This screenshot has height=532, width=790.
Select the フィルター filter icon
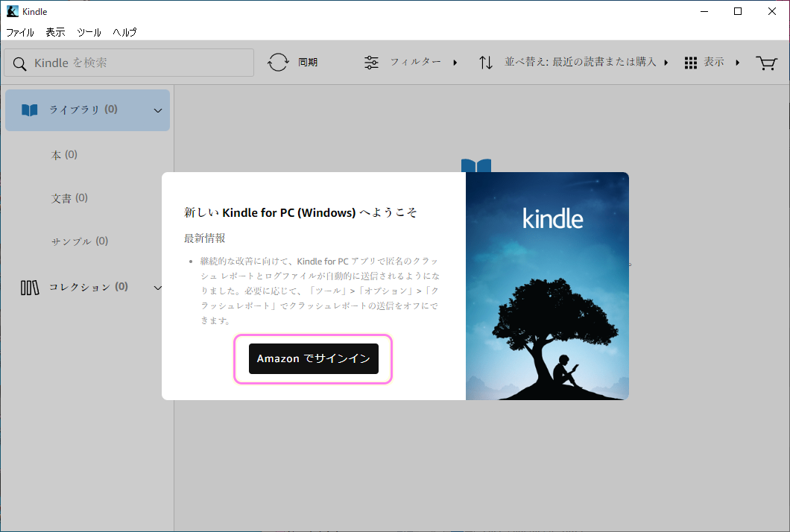coord(371,63)
